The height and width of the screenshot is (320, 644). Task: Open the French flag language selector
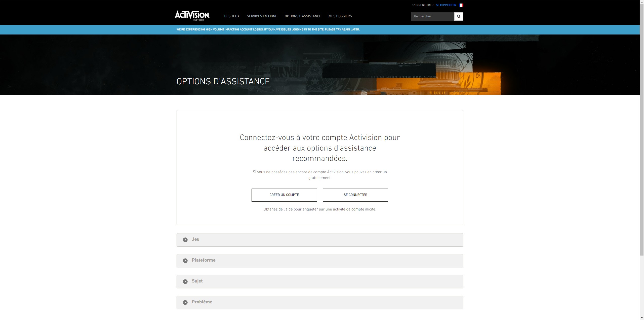(461, 5)
